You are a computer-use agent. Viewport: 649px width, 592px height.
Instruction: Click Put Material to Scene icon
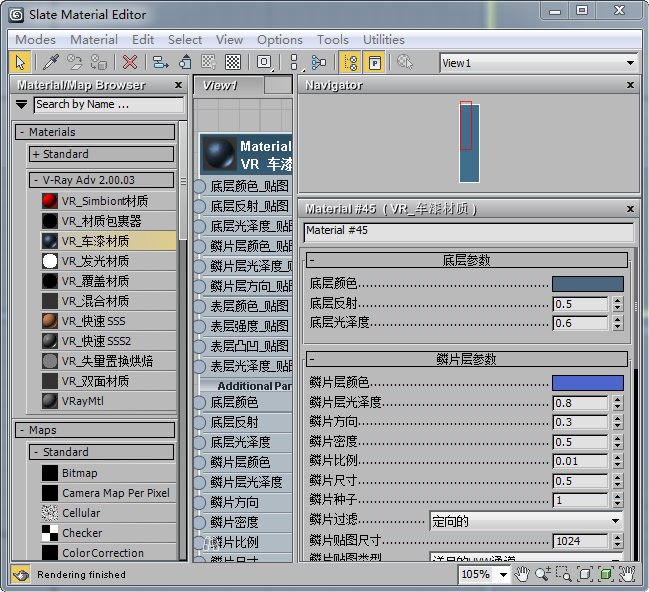[75, 63]
